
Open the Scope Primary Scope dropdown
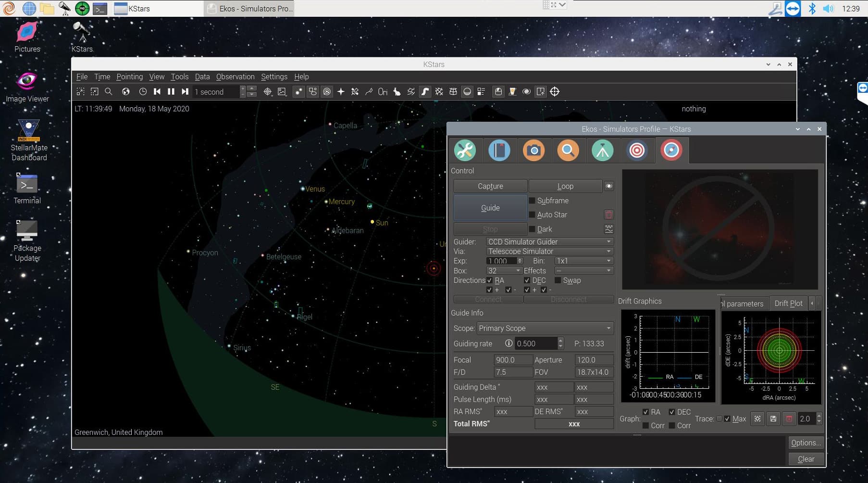point(545,328)
